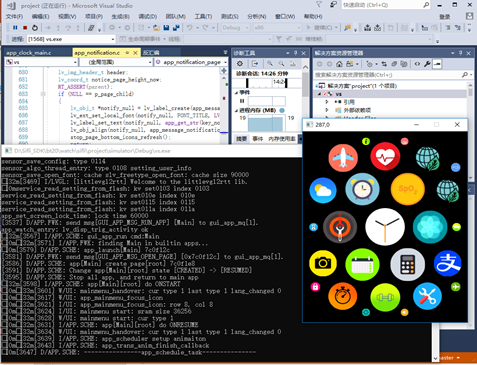The height and width of the screenshot is (365, 477).
Task: Click the Save All icon in toolbar
Action: (x=176, y=28)
